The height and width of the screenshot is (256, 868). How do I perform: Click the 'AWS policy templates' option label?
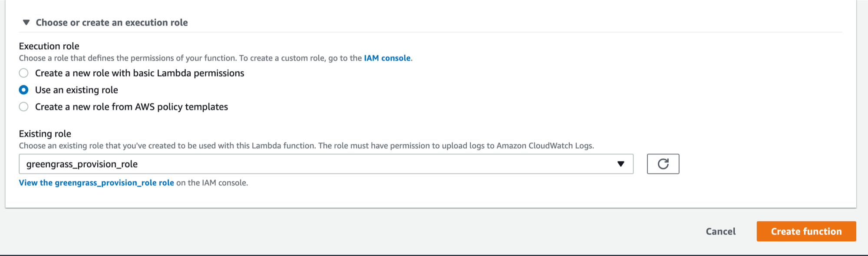(x=132, y=107)
